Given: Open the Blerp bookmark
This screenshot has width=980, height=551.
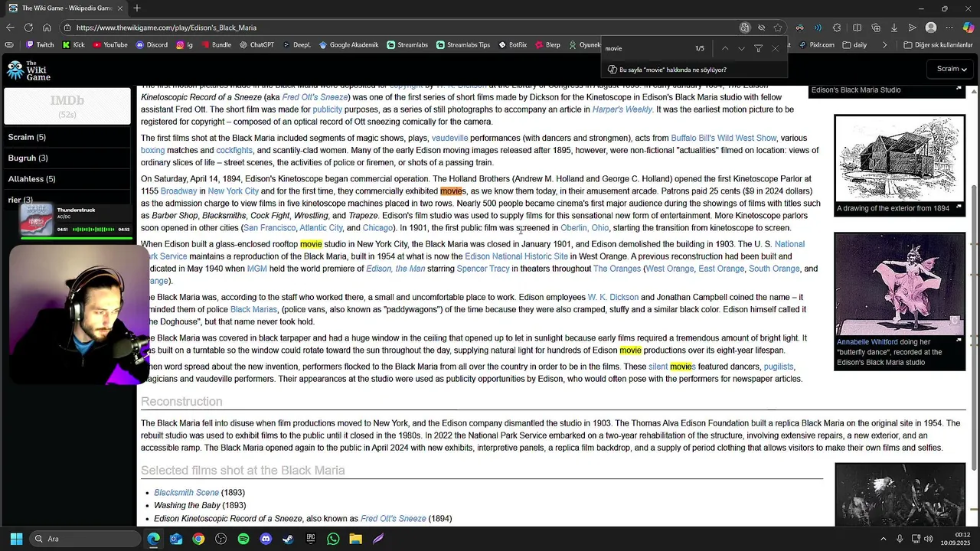Looking at the screenshot, I should (547, 45).
